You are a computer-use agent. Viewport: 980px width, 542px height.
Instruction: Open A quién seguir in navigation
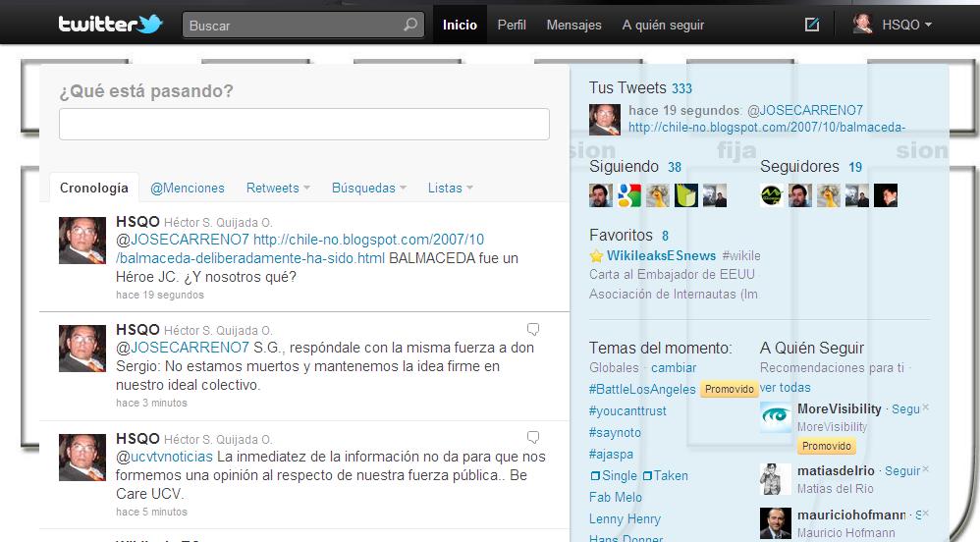(663, 25)
